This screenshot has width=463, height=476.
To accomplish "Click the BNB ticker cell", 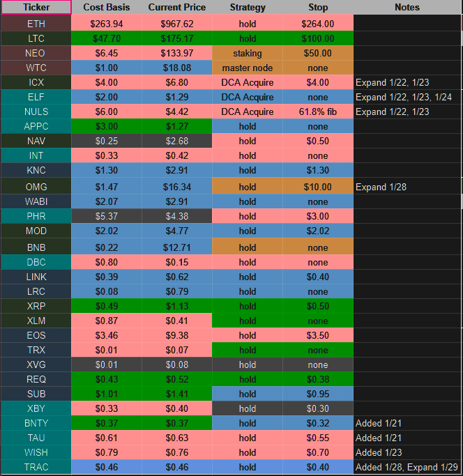I will pos(36,247).
